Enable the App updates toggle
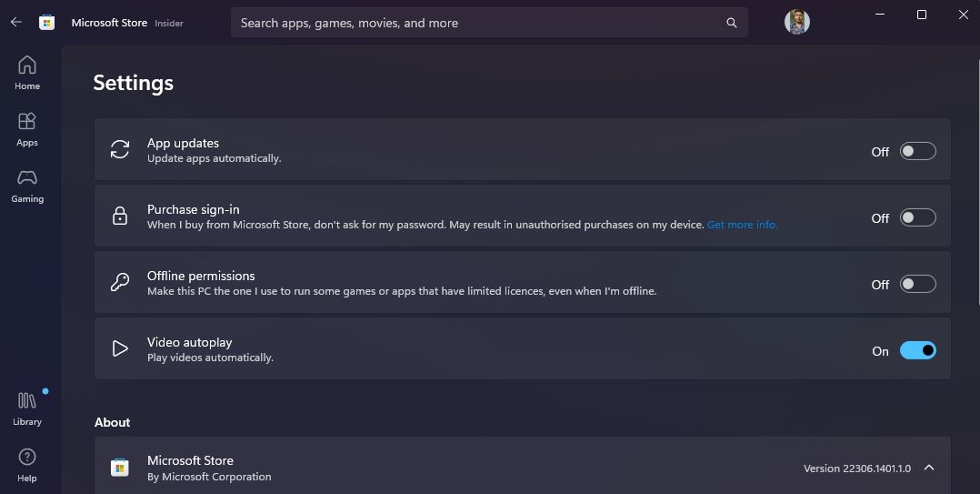Screen dimensions: 980x494 point(917,152)
